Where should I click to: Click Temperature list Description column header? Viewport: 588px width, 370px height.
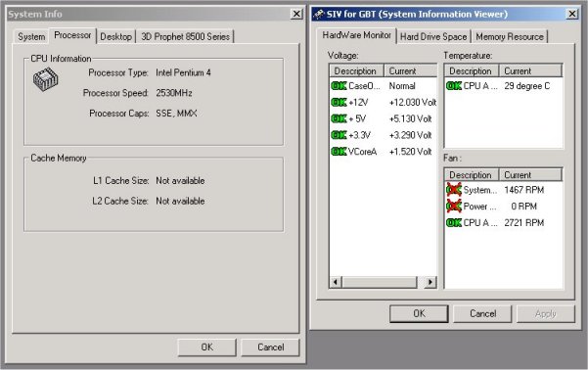(x=472, y=70)
